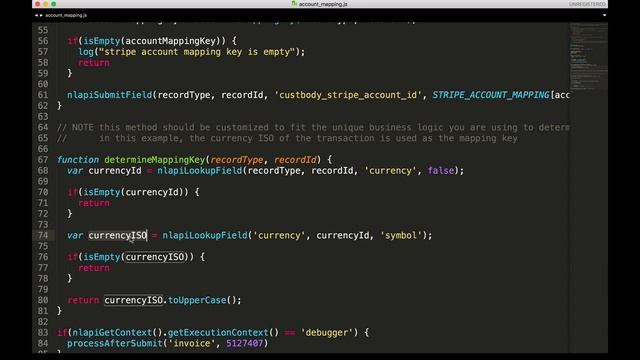
Task: Click the number 5127407 on line 84
Action: point(244,343)
